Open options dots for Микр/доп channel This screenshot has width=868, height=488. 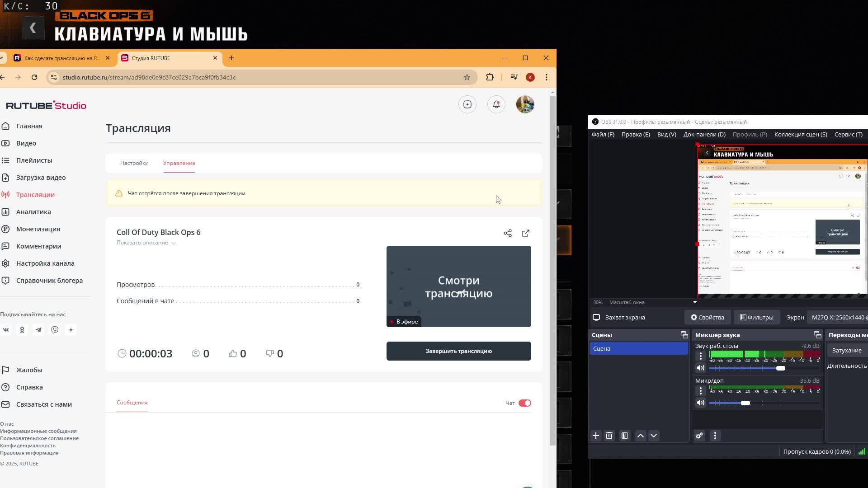point(701,391)
